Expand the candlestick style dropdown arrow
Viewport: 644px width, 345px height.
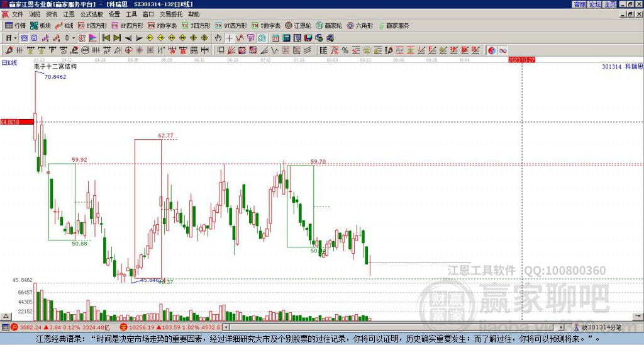[x=74, y=38]
